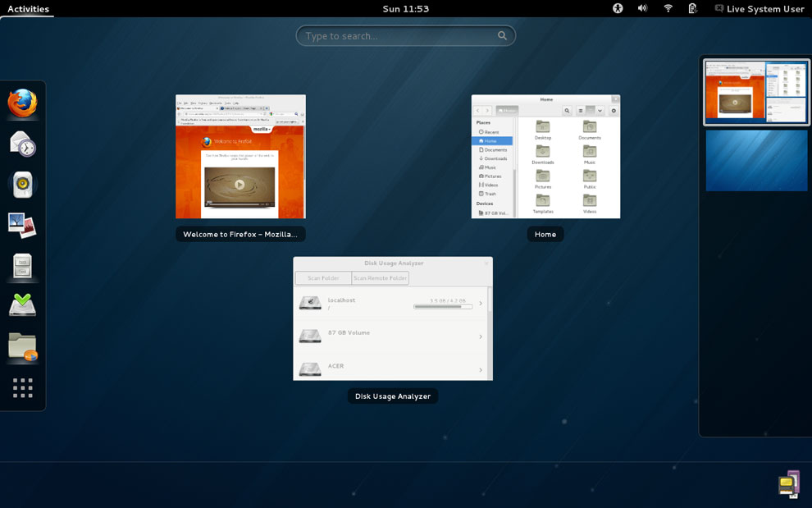Select the Documents folder icon in Home window
This screenshot has height=508, width=812.
[590, 126]
